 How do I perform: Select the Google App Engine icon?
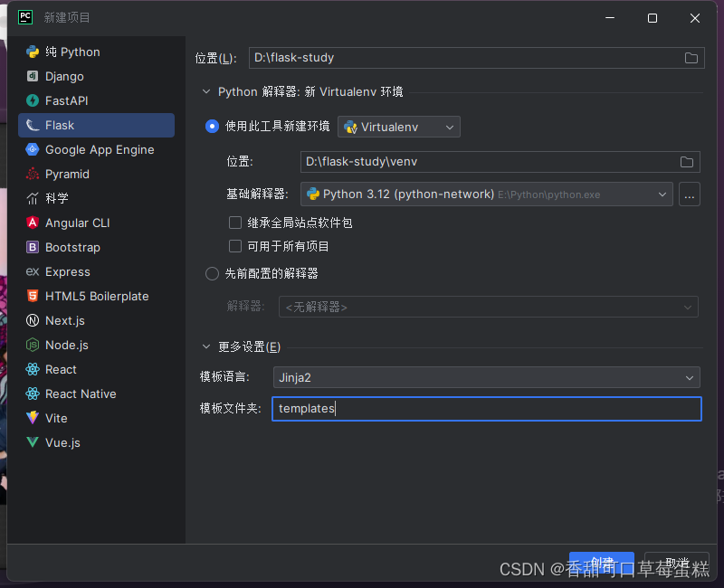(x=33, y=149)
